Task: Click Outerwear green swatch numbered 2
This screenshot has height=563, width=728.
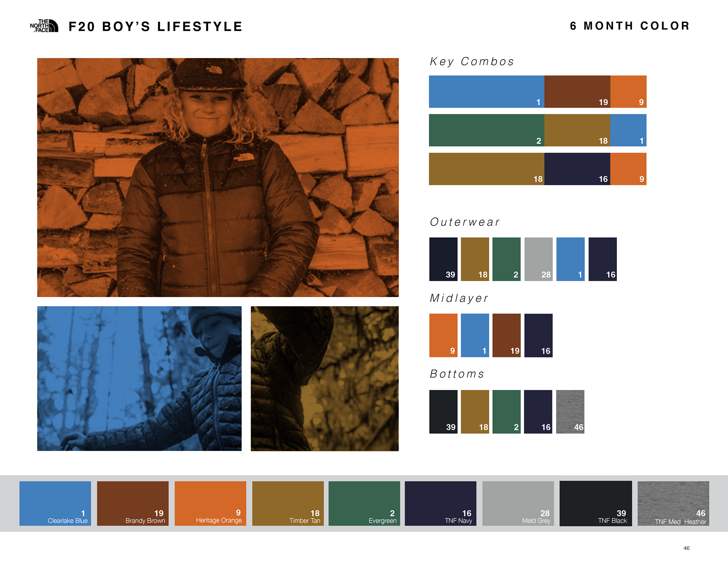Action: coord(507,259)
